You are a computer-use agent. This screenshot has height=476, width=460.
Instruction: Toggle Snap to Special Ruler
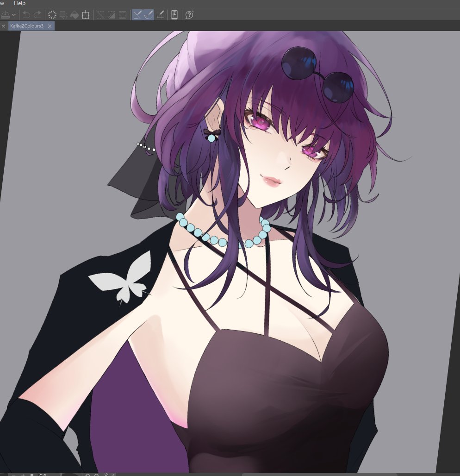(149, 14)
